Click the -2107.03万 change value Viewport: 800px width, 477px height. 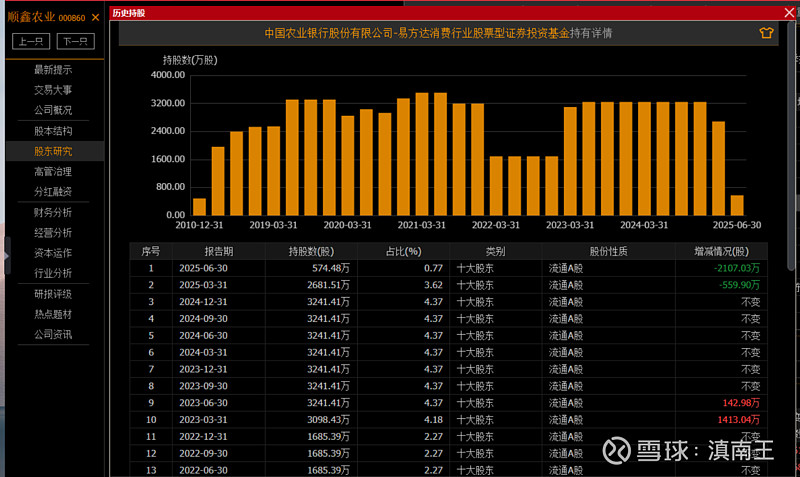[737, 268]
